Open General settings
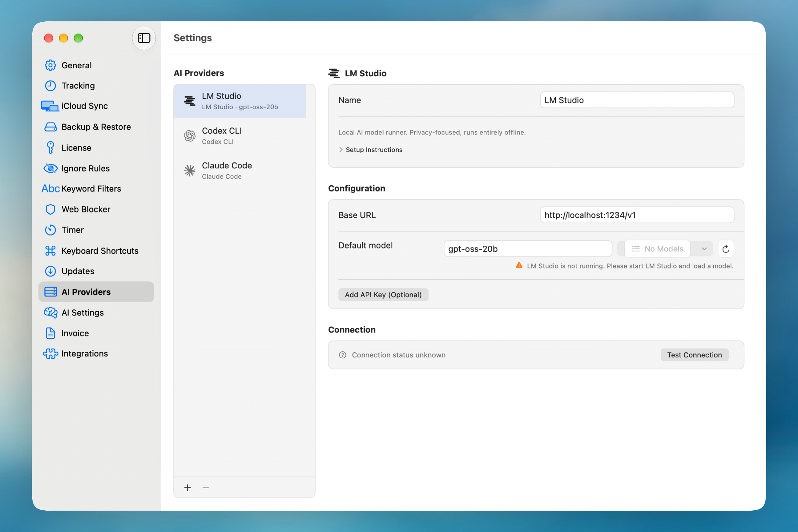The height and width of the screenshot is (532, 798). click(x=96, y=65)
